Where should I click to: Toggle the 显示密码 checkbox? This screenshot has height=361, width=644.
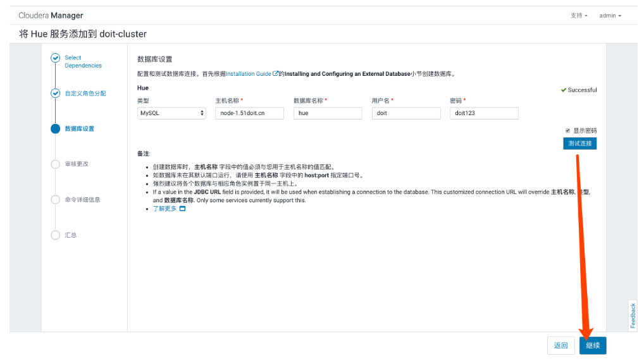(567, 131)
